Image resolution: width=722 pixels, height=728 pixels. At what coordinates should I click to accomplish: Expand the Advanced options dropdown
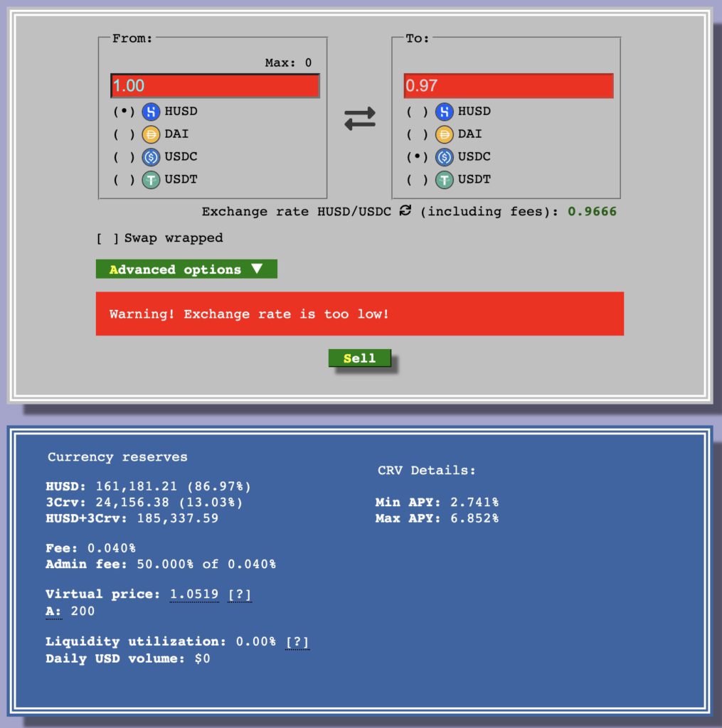186,269
